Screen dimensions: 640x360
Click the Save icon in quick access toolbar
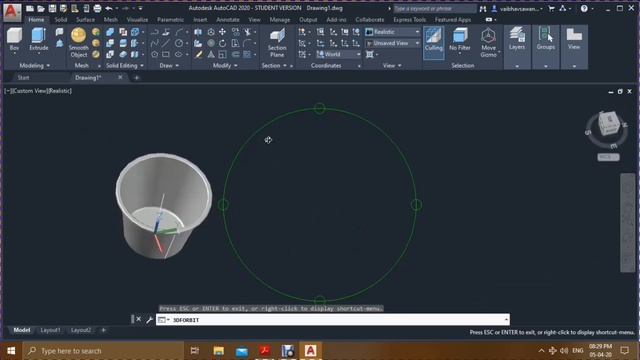pyautogui.click(x=52, y=8)
